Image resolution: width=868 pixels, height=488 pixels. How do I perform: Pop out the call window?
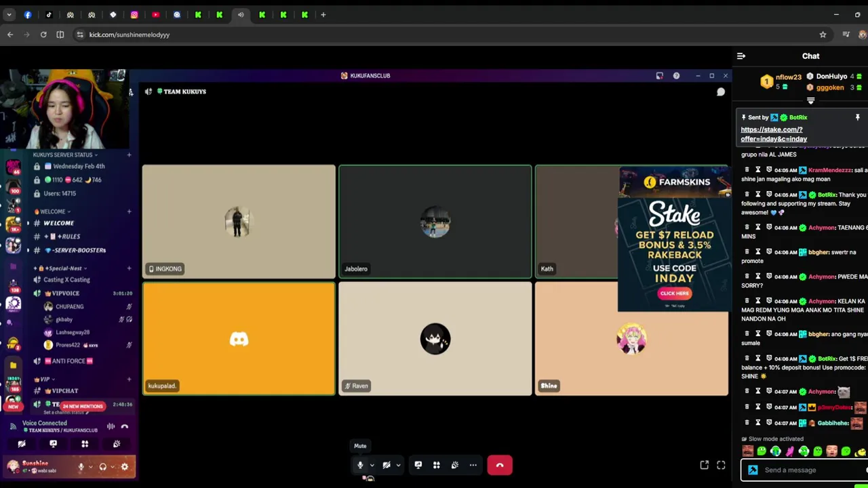[x=705, y=465]
